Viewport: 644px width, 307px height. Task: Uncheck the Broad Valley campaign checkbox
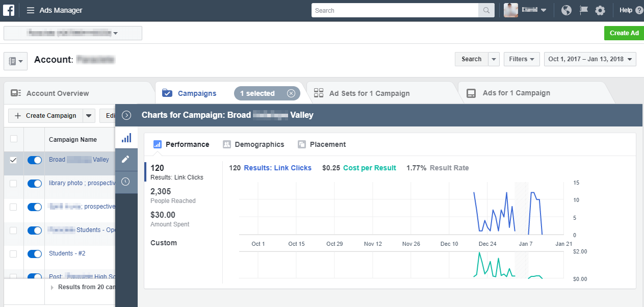coord(14,160)
